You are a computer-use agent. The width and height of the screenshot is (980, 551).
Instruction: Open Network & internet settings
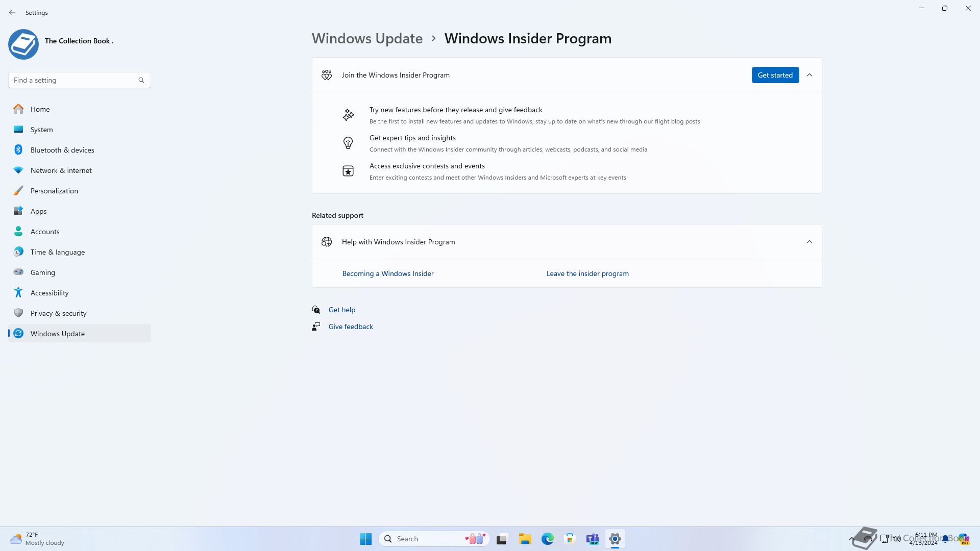tap(80, 170)
